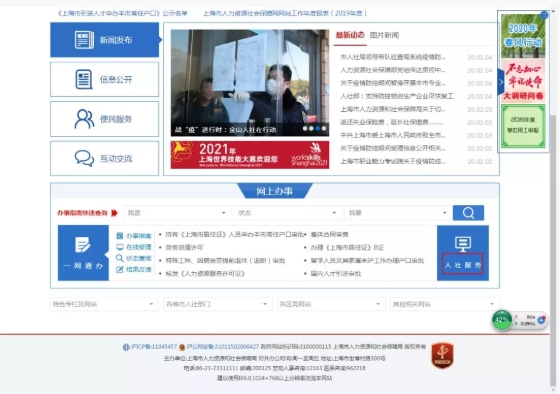Open 一网通办 document pen icon
The height and width of the screenshot is (394, 560).
click(x=83, y=253)
